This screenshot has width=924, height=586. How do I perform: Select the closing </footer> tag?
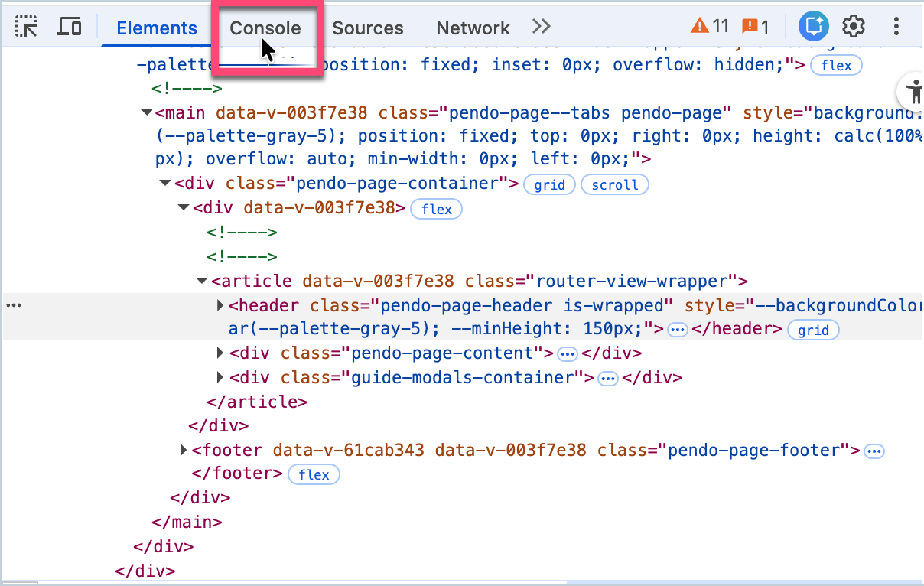coord(237,474)
